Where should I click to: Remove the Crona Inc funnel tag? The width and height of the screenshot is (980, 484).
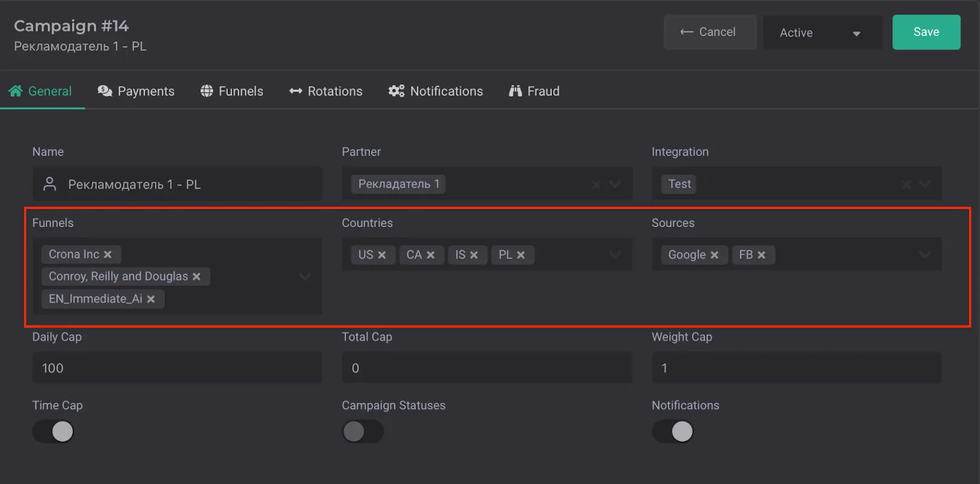coord(108,255)
